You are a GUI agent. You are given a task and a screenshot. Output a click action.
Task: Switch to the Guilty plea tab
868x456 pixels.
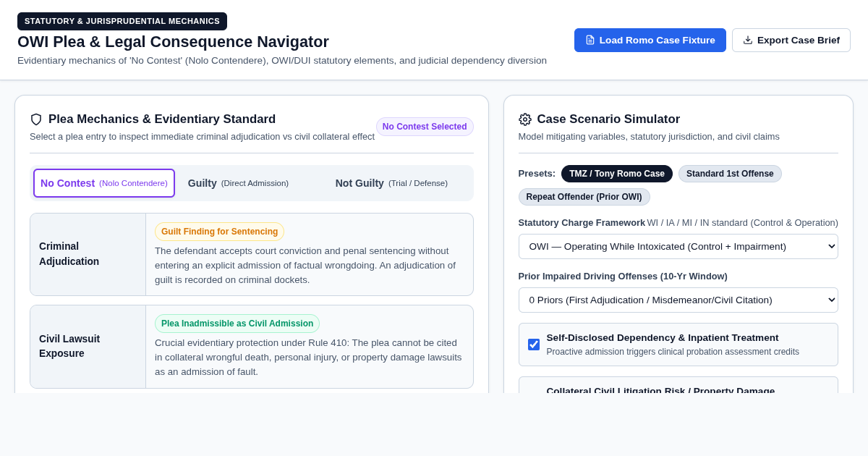coord(252,183)
